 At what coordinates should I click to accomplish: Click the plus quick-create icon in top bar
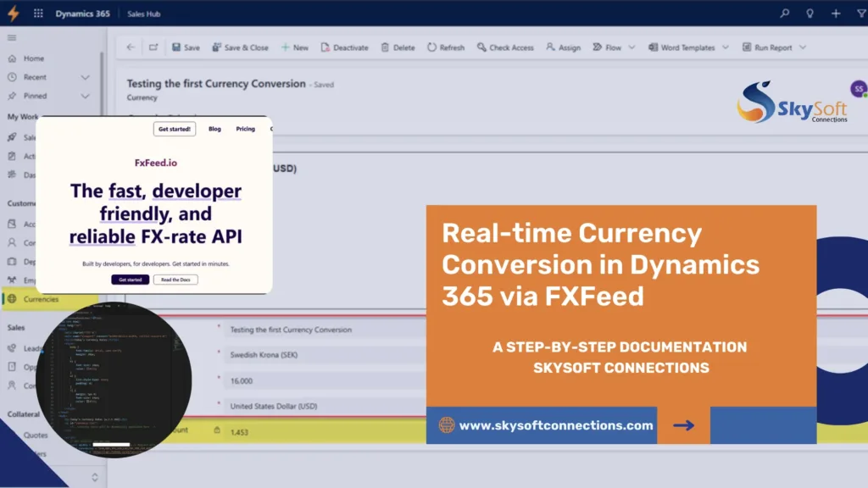836,14
